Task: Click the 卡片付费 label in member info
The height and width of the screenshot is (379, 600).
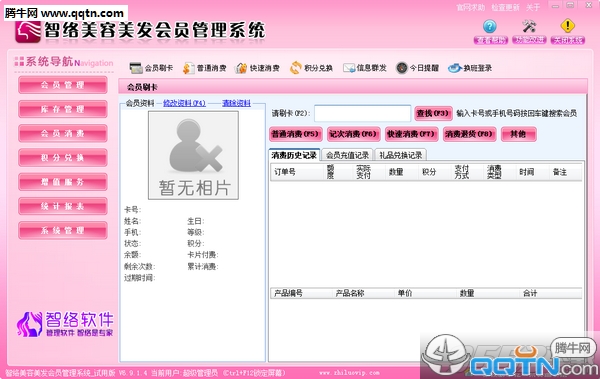Action: coord(203,255)
